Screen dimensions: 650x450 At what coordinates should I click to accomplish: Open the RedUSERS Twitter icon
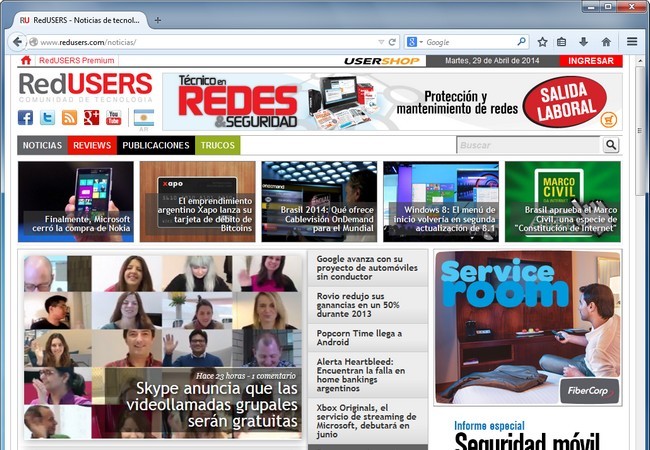click(47, 118)
